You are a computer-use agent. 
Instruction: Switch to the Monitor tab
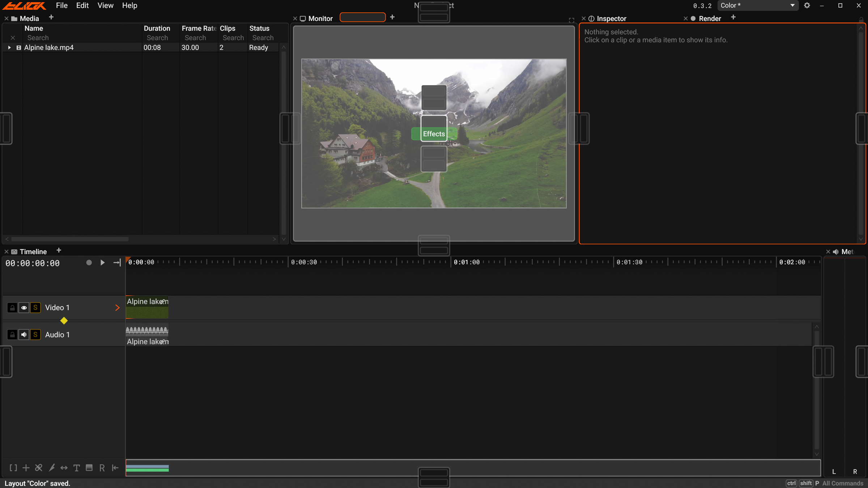pos(316,18)
